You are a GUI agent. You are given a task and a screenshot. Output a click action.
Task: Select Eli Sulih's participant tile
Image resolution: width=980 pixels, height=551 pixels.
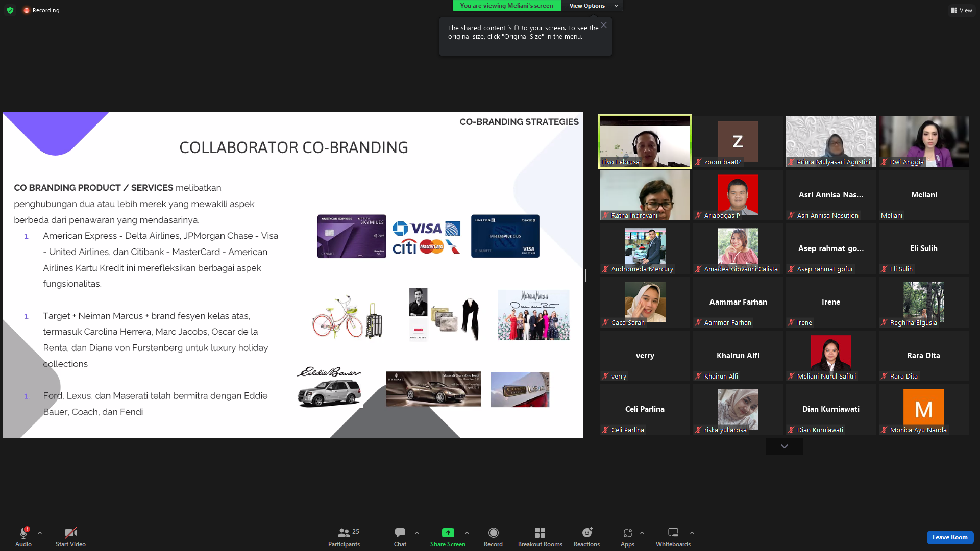pyautogui.click(x=924, y=248)
